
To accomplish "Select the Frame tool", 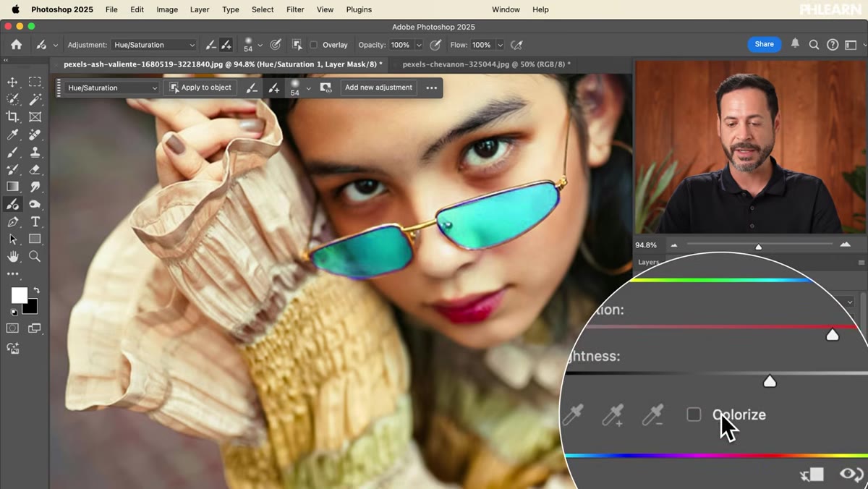I will [x=35, y=116].
